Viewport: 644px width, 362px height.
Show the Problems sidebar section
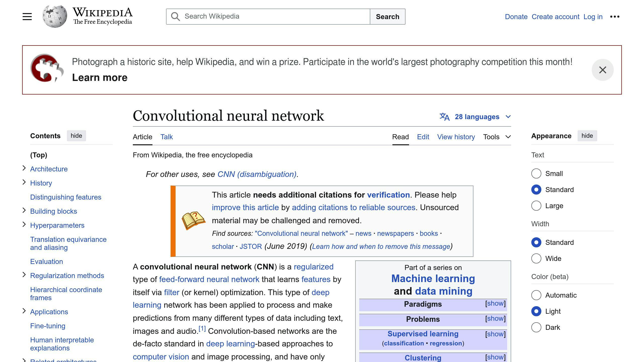[495, 319]
